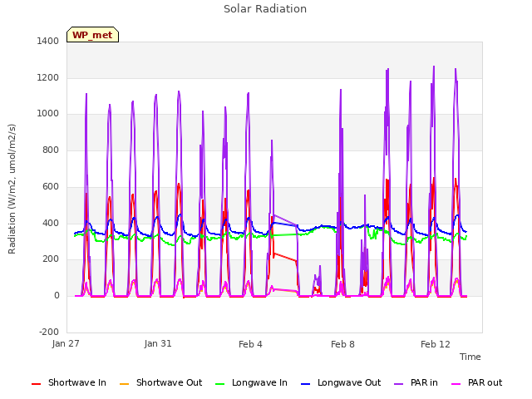Toggle the PAR in legend entry
This screenshot has width=532, height=399.
click(x=416, y=383)
